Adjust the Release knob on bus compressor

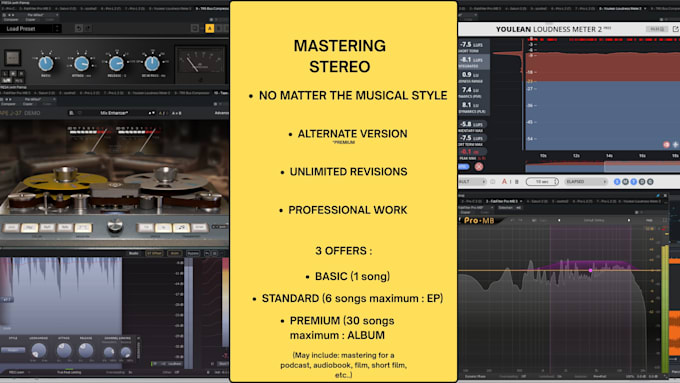116,64
